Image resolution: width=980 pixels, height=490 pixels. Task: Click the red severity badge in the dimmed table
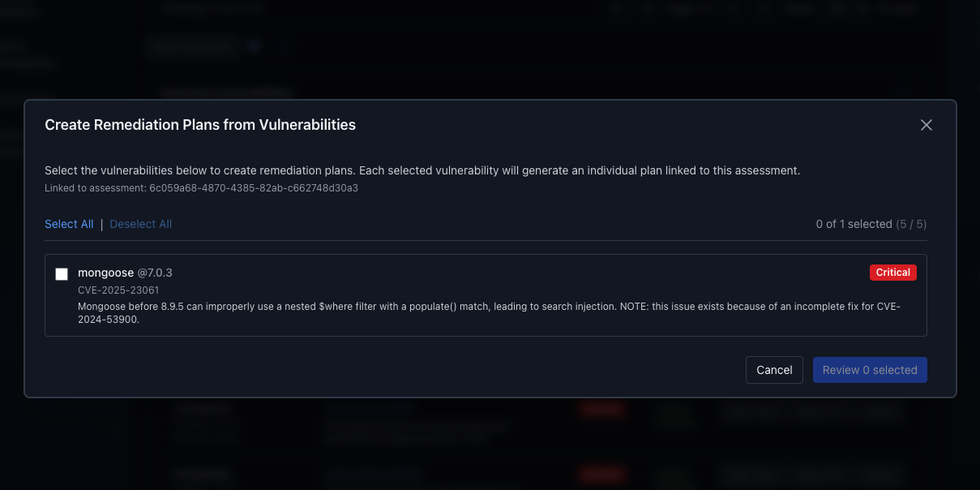click(601, 410)
